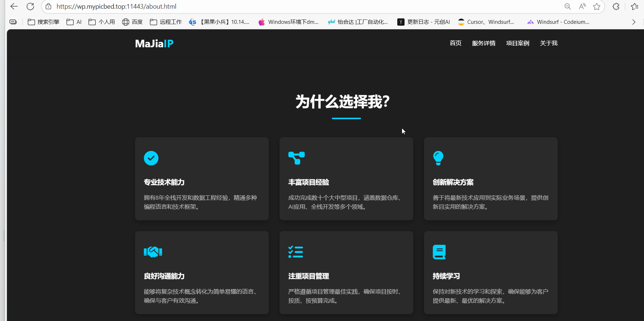644x321 pixels.
Task: Click the handshake icon on 良好沟通能力 card
Action: pos(153,252)
